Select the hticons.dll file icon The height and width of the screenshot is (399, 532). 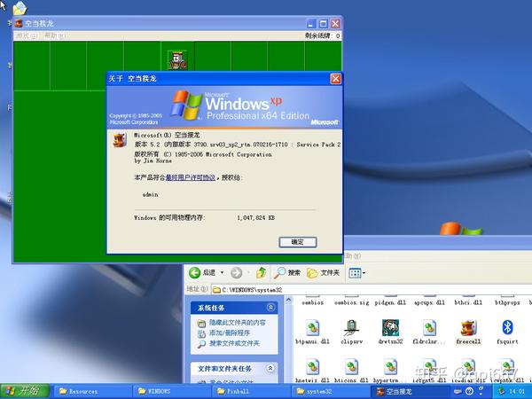351,367
